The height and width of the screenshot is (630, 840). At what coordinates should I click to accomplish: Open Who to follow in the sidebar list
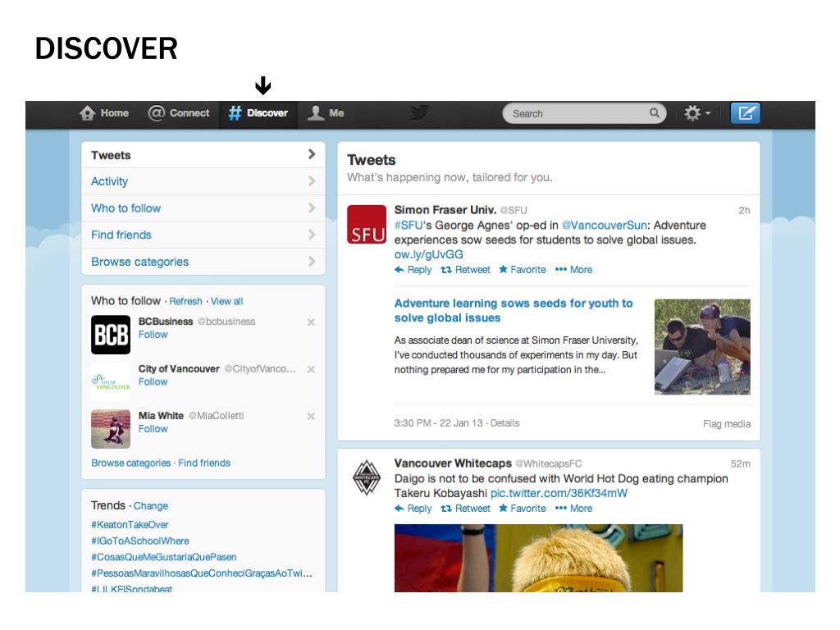coord(203,208)
